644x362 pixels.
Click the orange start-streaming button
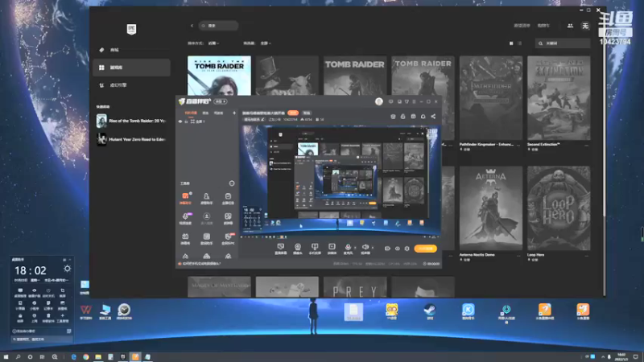(x=426, y=249)
